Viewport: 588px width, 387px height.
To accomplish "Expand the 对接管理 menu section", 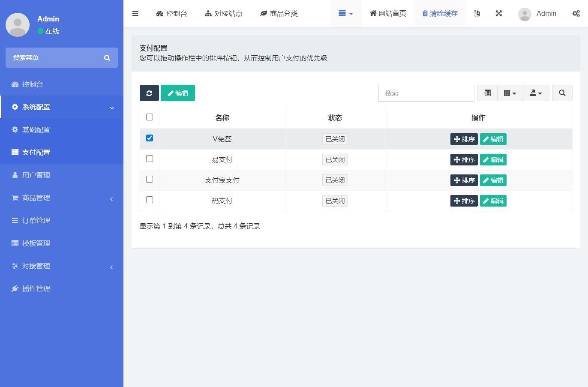I will (62, 266).
